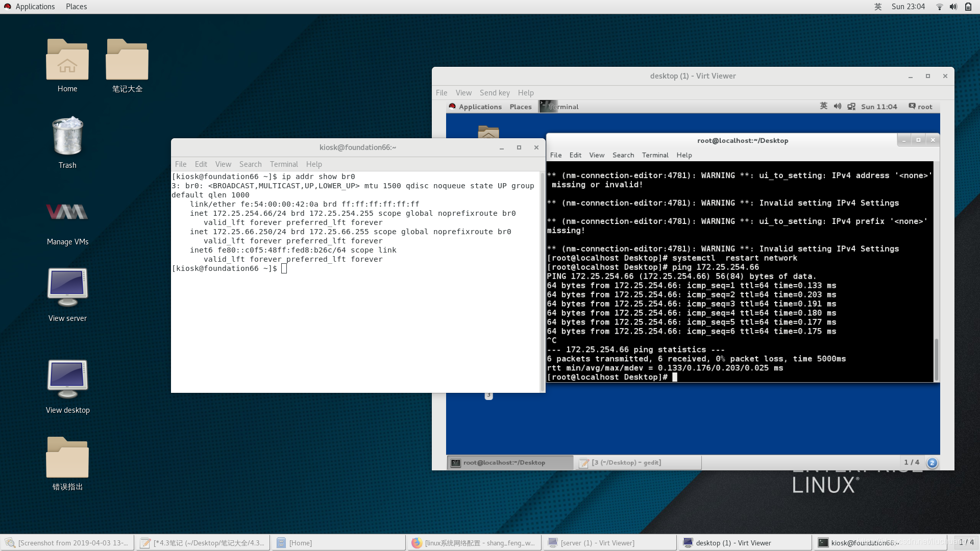Switch to server (1) - Virt Viewer taskbar item

click(609, 543)
